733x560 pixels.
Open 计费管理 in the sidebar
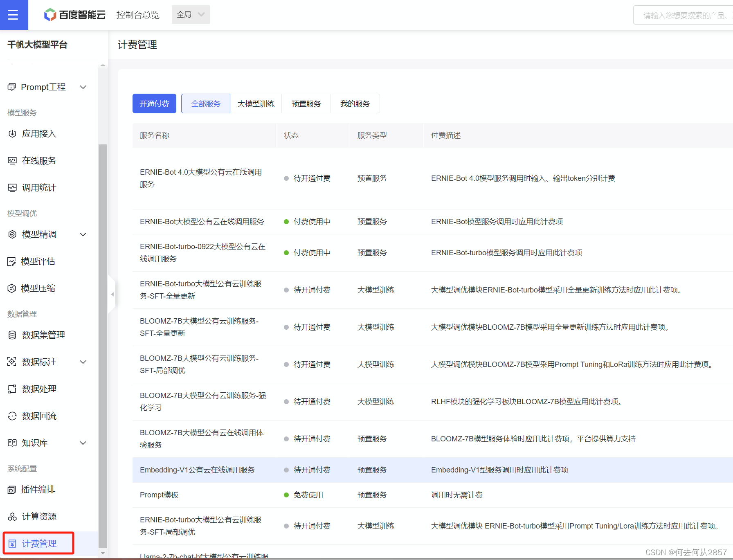pos(39,544)
